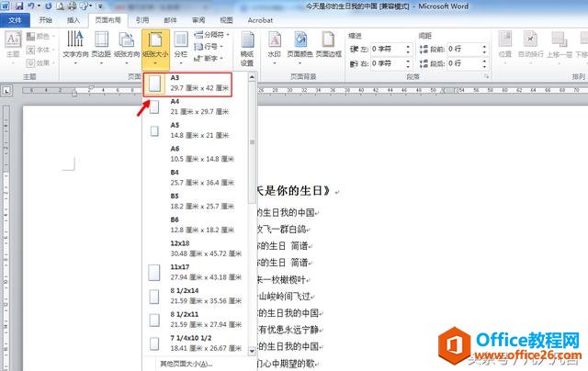Select B6 paper size 12.8 x 18.2
Screen dimensions: 588x371
point(195,224)
